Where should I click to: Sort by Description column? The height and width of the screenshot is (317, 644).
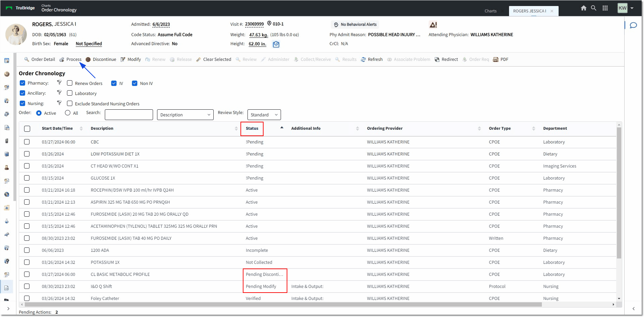point(102,128)
